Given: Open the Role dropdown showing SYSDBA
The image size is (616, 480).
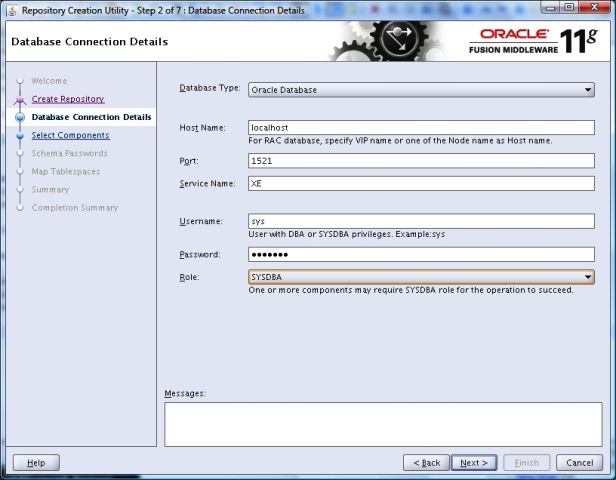Looking at the screenshot, I should pos(421,277).
